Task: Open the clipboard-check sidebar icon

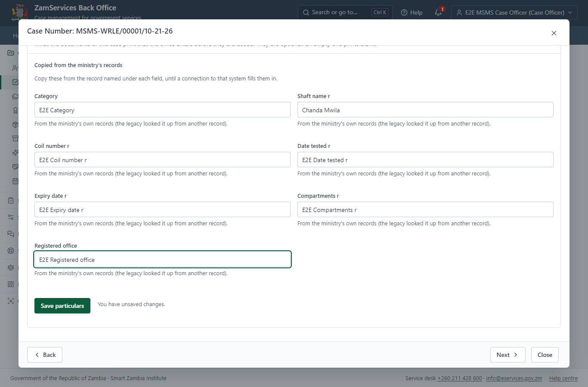Action: tap(11, 200)
